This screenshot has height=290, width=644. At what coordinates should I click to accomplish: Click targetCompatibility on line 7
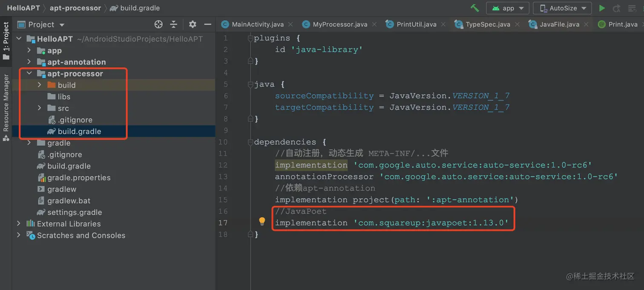click(324, 107)
